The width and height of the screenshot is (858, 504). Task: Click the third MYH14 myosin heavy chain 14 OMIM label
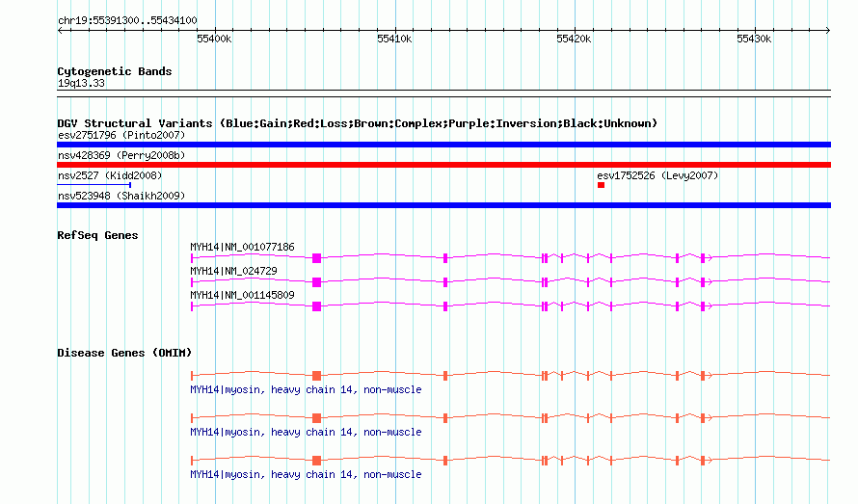[x=306, y=474]
